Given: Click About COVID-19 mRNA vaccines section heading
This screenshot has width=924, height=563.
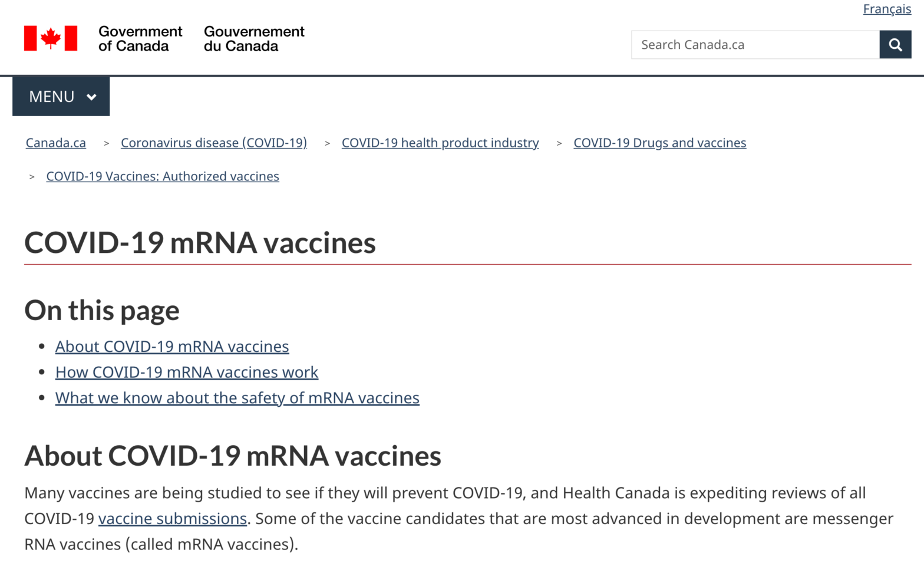Looking at the screenshot, I should click(x=233, y=456).
